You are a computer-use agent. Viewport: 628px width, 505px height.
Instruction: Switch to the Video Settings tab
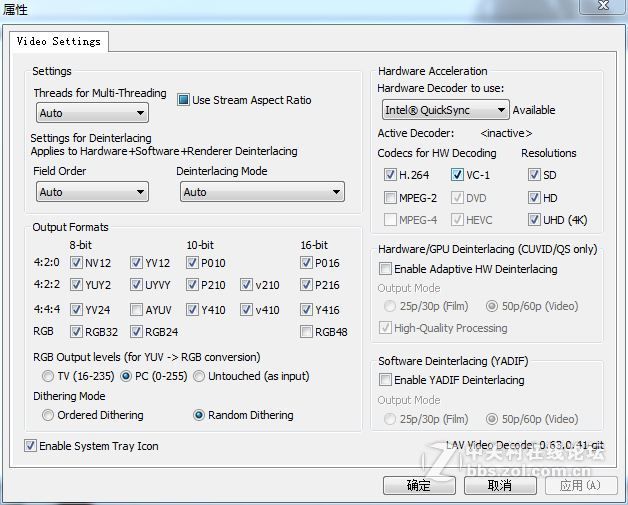tap(59, 41)
